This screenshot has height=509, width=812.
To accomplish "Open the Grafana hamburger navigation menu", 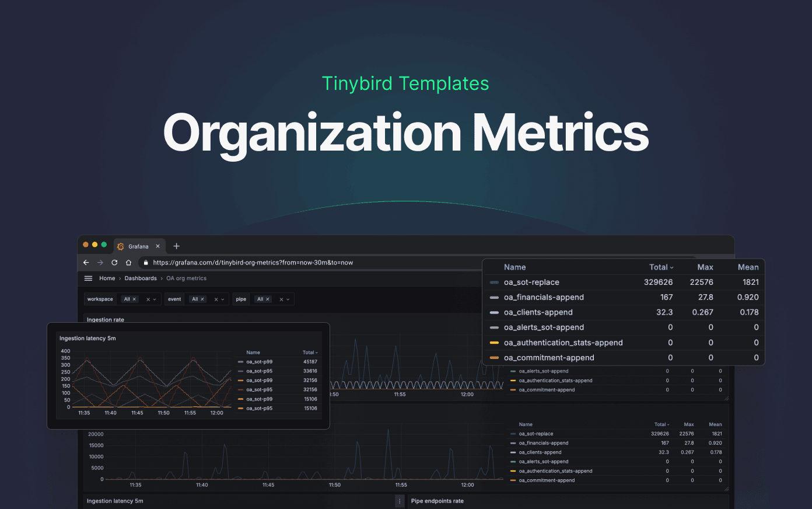I will [89, 278].
